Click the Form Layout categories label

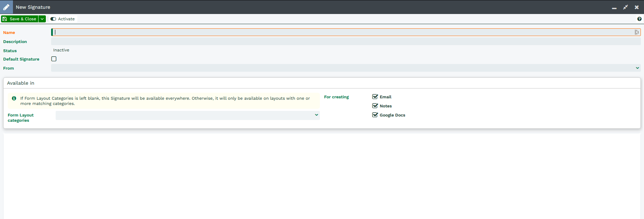coord(21,118)
